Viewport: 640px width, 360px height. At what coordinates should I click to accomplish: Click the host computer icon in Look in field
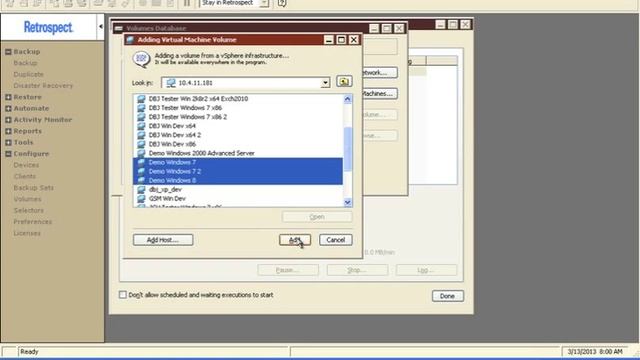click(171, 82)
